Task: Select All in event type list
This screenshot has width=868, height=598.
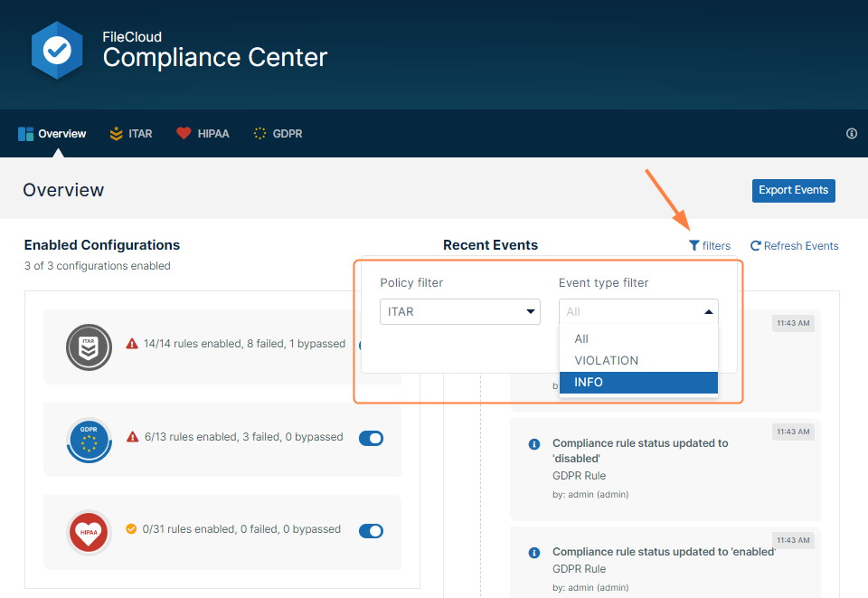Action: (638, 339)
